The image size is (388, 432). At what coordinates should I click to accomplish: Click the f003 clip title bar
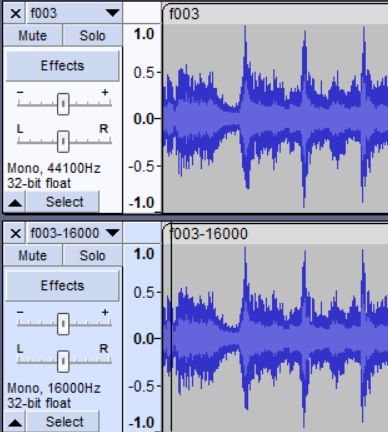pos(275,14)
